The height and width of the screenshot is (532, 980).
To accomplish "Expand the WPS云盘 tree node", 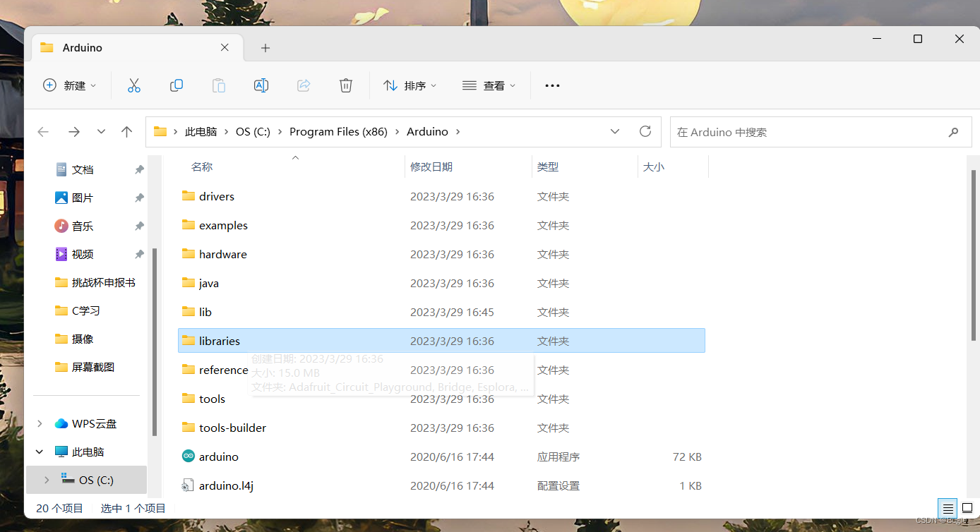I will (40, 423).
